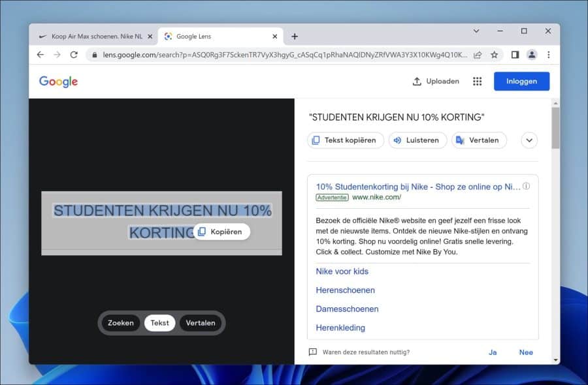Click the Luisteren button

click(x=417, y=140)
